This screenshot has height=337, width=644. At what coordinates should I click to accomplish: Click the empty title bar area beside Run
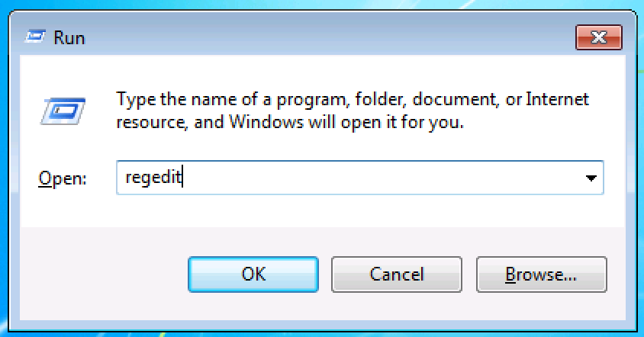(329, 37)
